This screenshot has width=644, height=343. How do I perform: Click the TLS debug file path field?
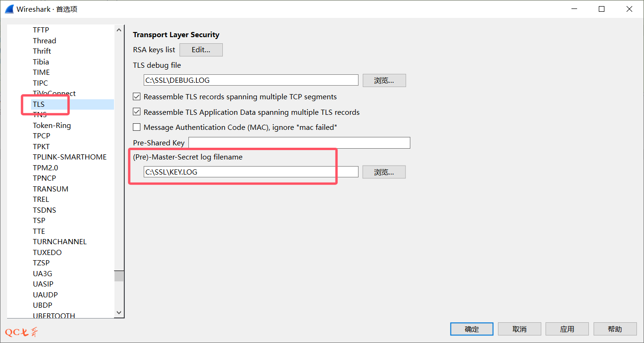[x=251, y=80]
